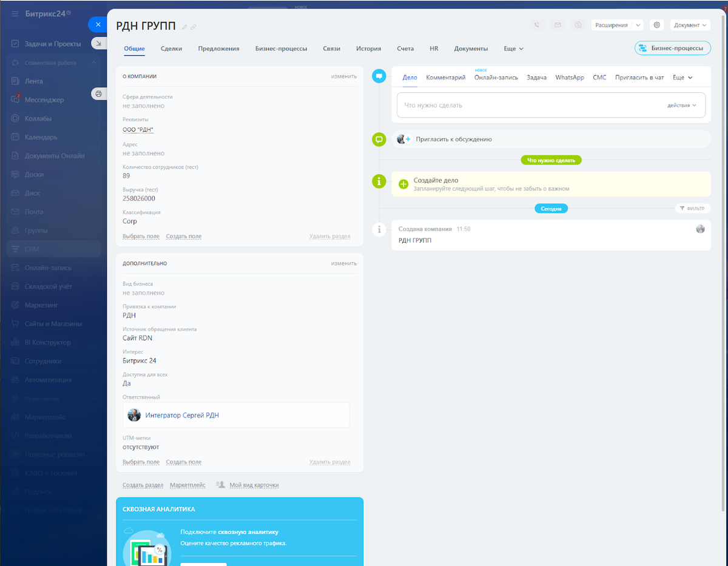This screenshot has width=728, height=566.
Task: Click the envelope email icon in header
Action: 558,25
